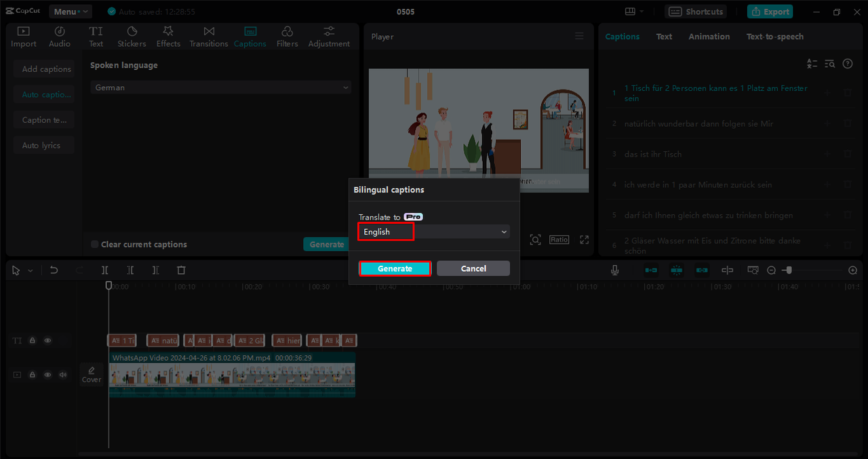Expand the Spoken language German dropdown

pos(220,87)
